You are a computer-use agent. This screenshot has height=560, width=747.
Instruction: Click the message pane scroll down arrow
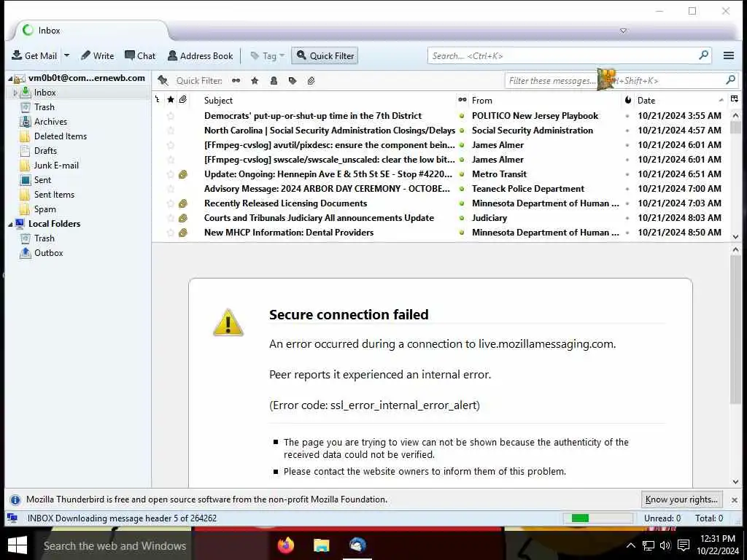[735, 482]
